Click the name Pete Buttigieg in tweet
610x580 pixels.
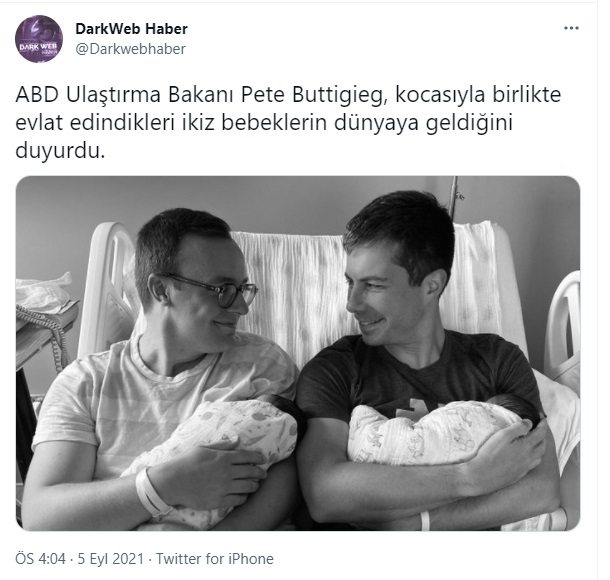pyautogui.click(x=312, y=96)
